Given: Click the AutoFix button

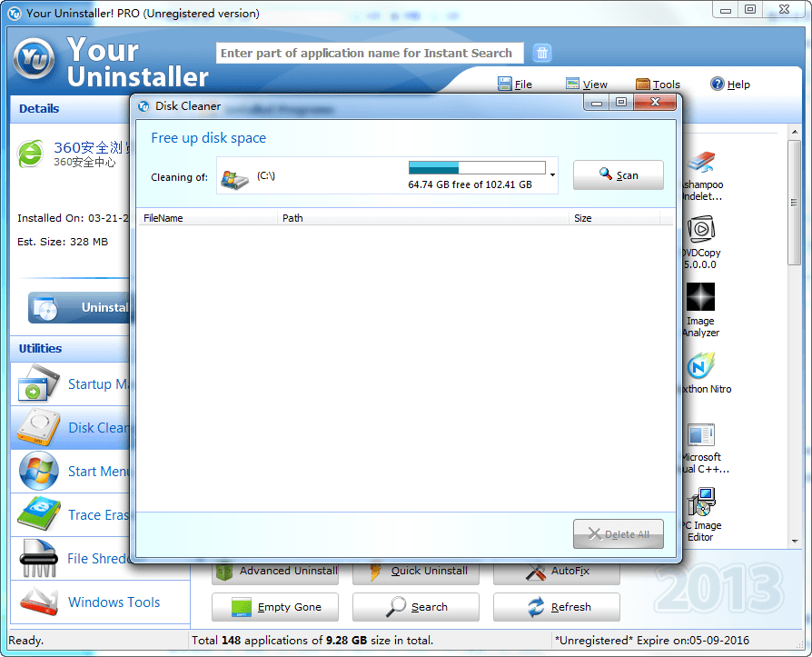Looking at the screenshot, I should pyautogui.click(x=557, y=572).
